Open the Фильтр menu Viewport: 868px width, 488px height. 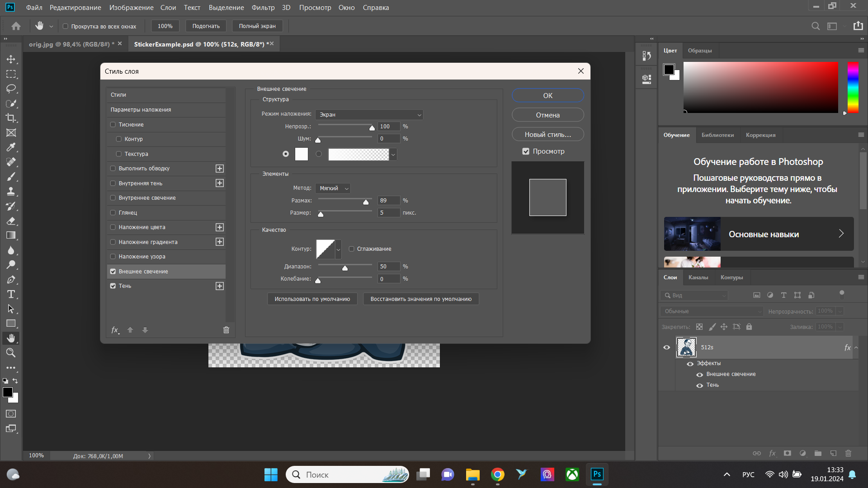263,8
